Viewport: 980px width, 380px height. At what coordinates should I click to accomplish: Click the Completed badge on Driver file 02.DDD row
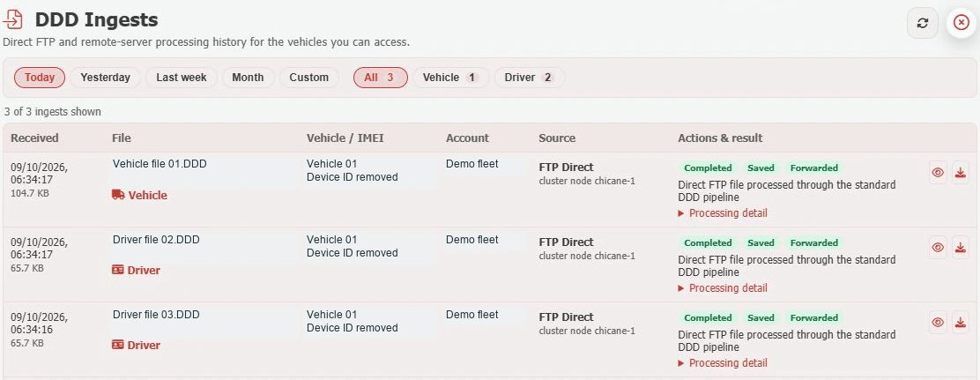708,242
